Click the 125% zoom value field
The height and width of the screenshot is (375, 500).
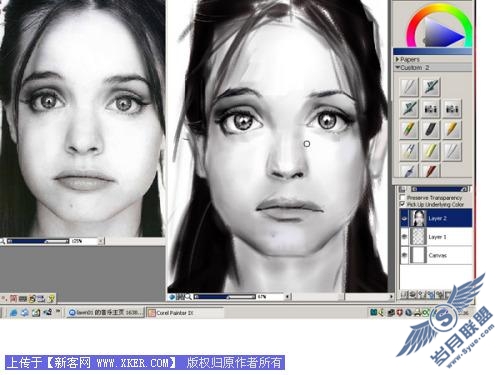(x=83, y=241)
